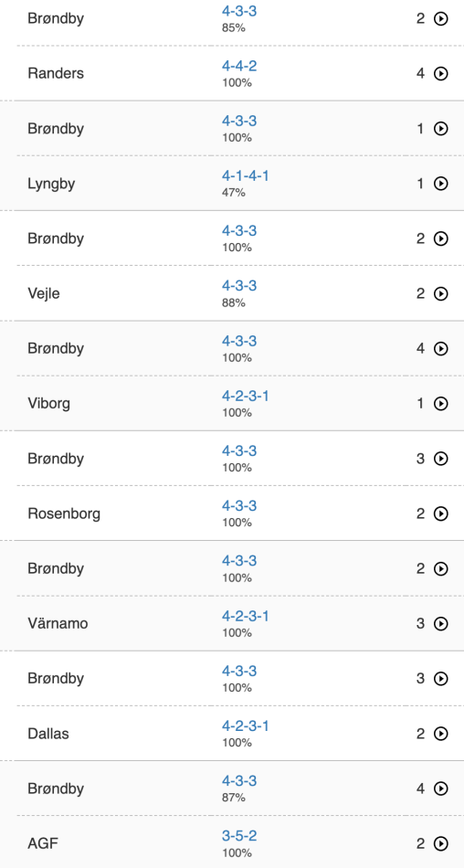Open Värnamo 4-2-3-1 formation link
464x868 pixels.
pyautogui.click(x=246, y=616)
